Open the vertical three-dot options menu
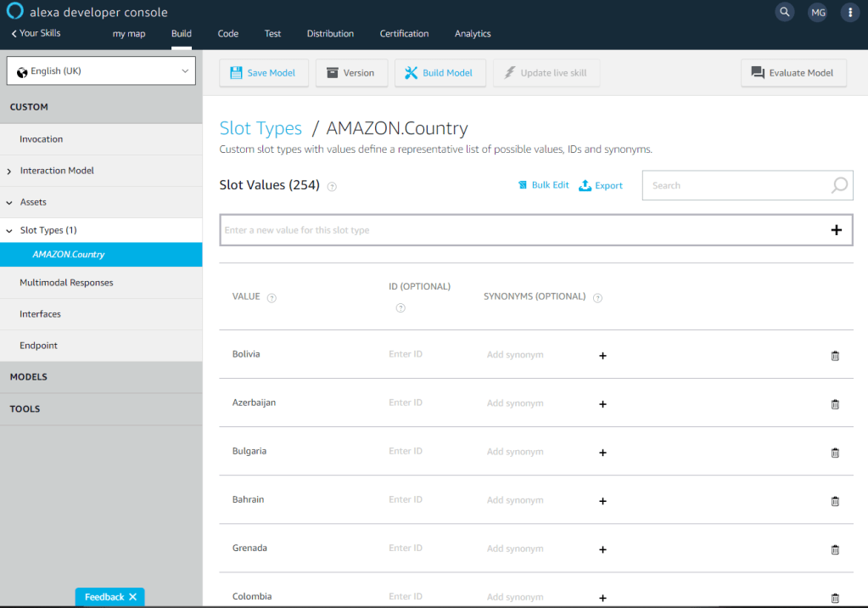The height and width of the screenshot is (608, 868). click(850, 12)
